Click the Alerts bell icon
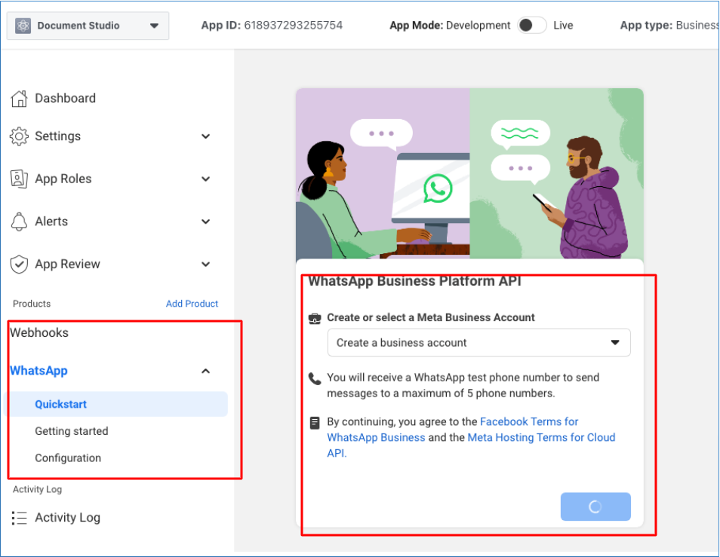The width and height of the screenshot is (720, 557). tap(19, 221)
